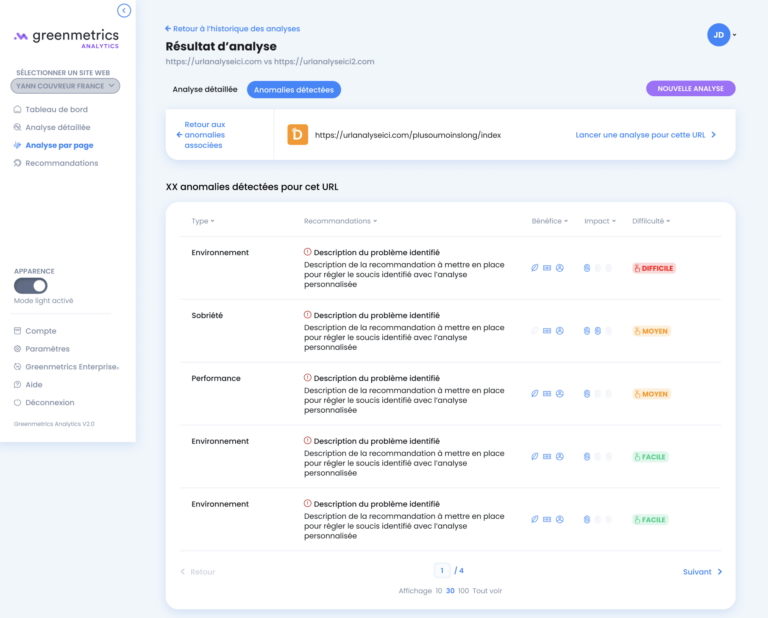Click the money benefit icon in Sobriété row
Screen dimensions: 768x618
click(x=547, y=331)
